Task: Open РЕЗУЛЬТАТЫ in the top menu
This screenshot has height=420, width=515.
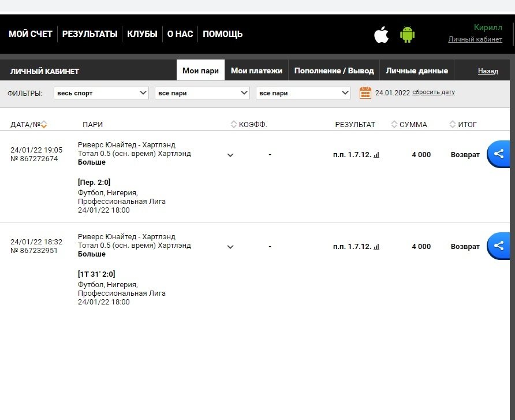Action: 89,34
